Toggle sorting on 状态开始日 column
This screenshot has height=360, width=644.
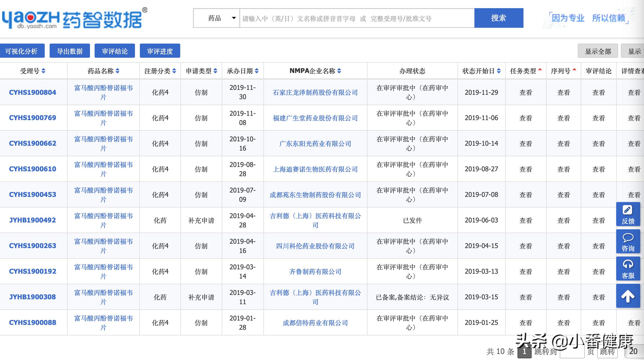click(x=499, y=71)
